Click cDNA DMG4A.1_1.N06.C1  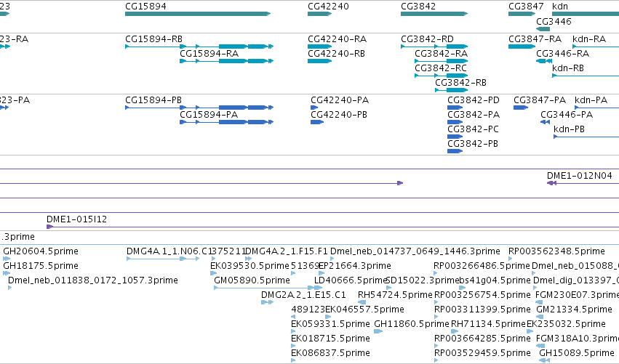[x=163, y=259]
